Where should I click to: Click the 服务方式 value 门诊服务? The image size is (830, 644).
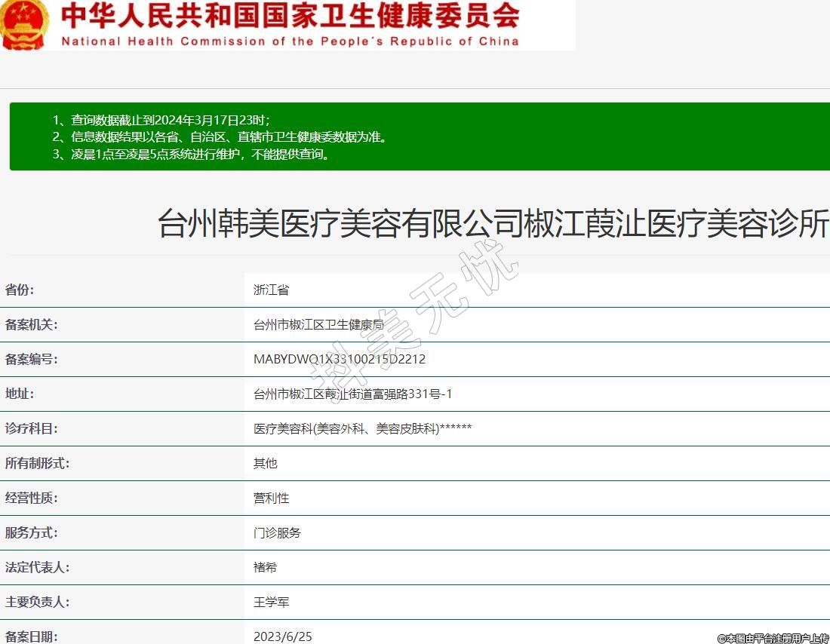(x=277, y=532)
